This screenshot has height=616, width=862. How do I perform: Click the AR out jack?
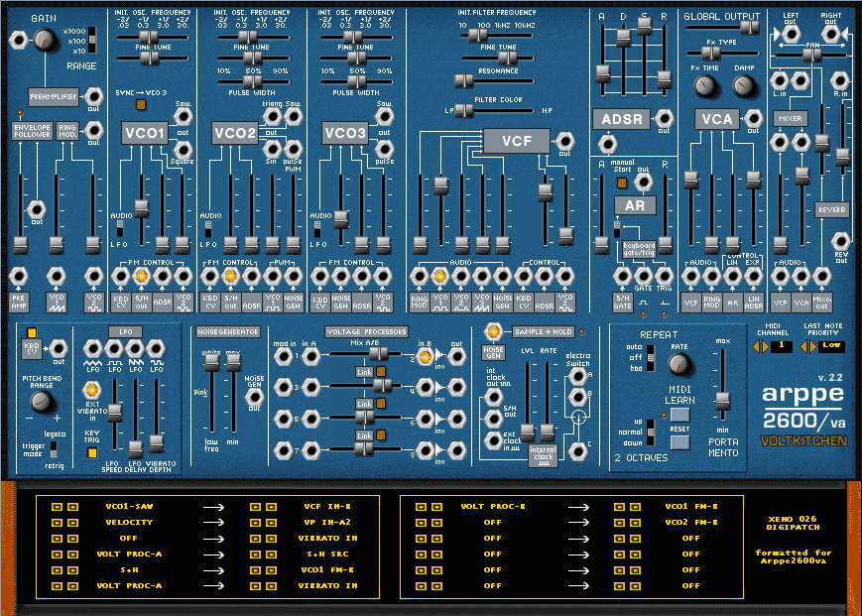(x=643, y=182)
